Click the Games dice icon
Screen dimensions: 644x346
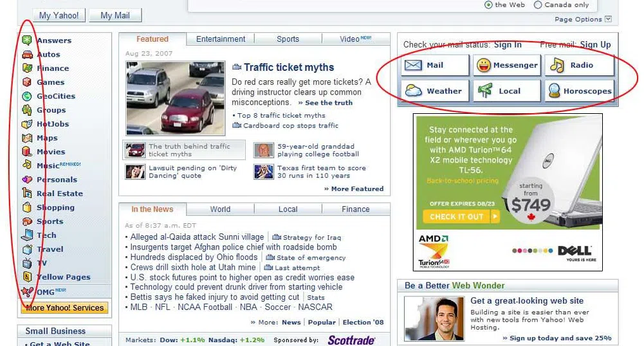coord(27,82)
